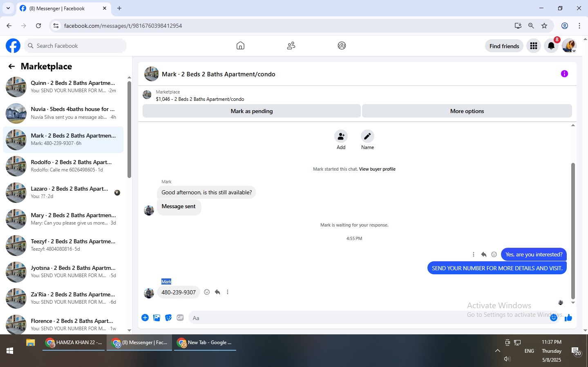This screenshot has height=367, width=588.
Task: Open the Friends icon in the top navigation
Action: pyautogui.click(x=291, y=46)
